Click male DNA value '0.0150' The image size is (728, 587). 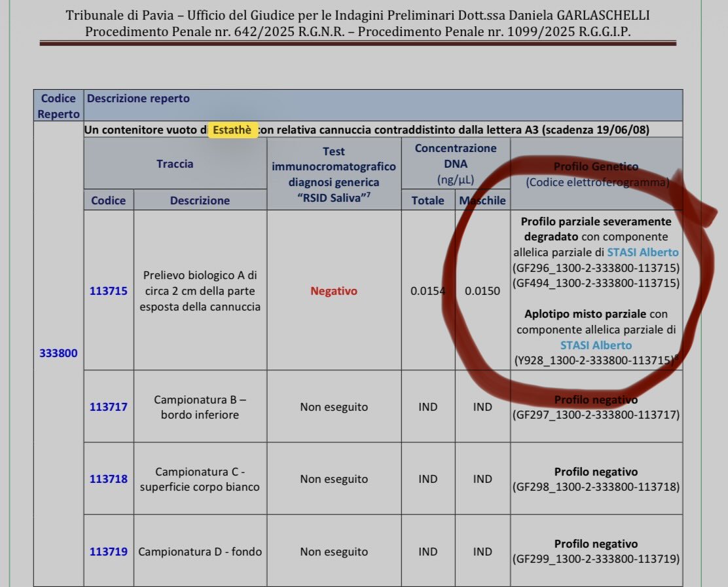pos(482,291)
